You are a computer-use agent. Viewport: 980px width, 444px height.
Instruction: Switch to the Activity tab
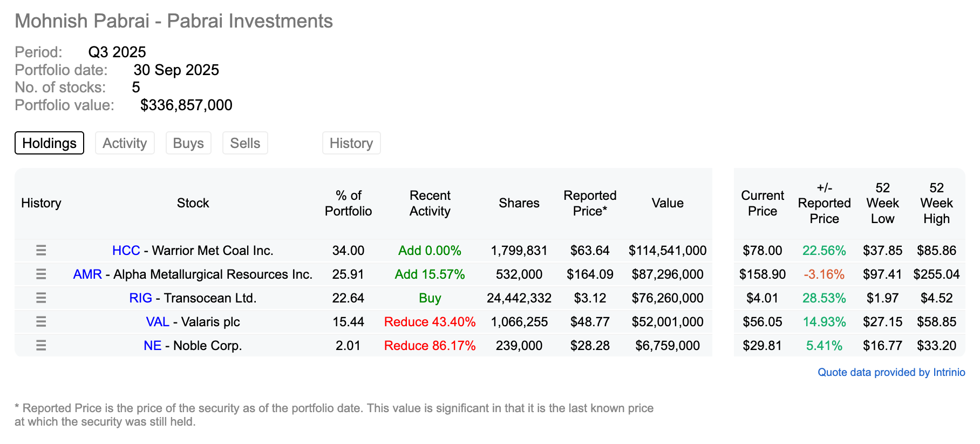[x=125, y=143]
